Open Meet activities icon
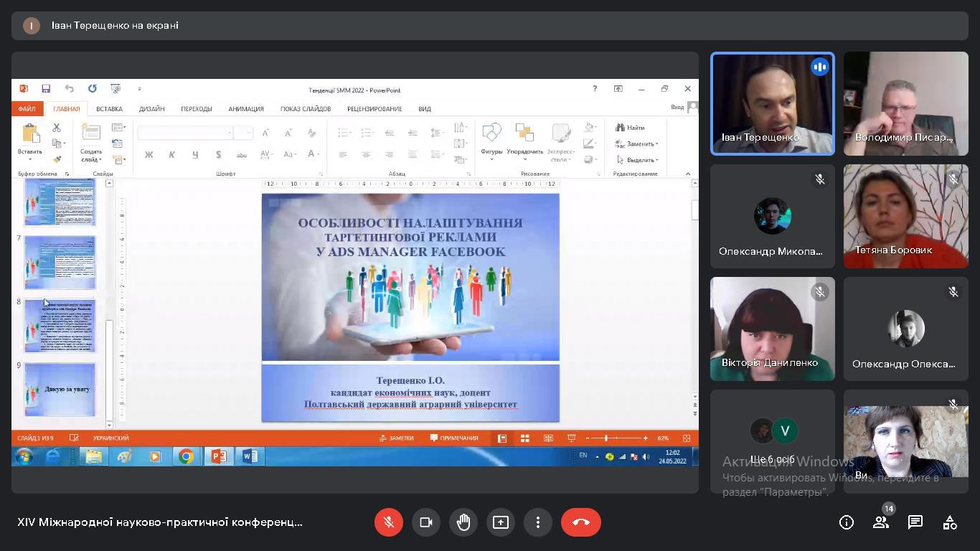This screenshot has height=551, width=980. tap(950, 522)
